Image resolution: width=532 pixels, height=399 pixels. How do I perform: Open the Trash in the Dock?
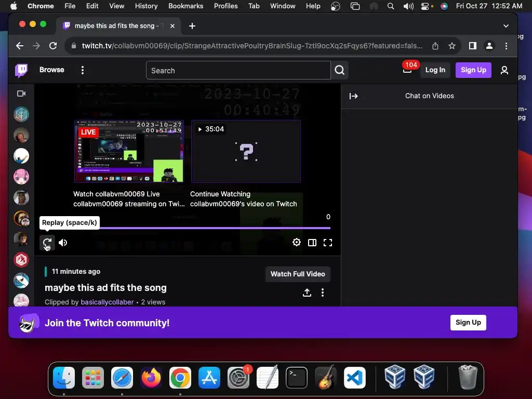pos(468,378)
